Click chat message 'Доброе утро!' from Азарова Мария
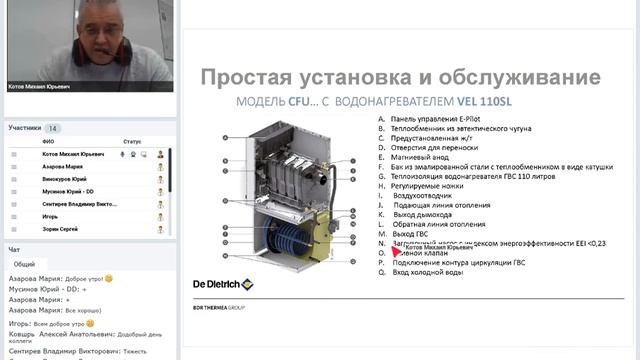 pyautogui.click(x=61, y=279)
